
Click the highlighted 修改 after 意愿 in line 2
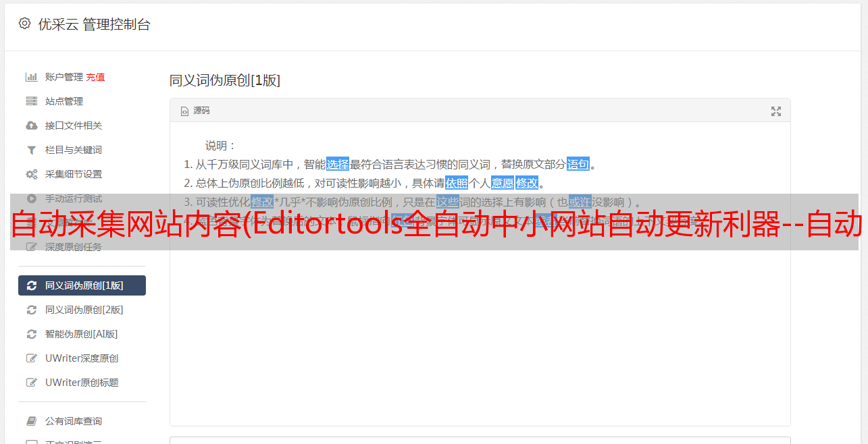[x=527, y=183]
